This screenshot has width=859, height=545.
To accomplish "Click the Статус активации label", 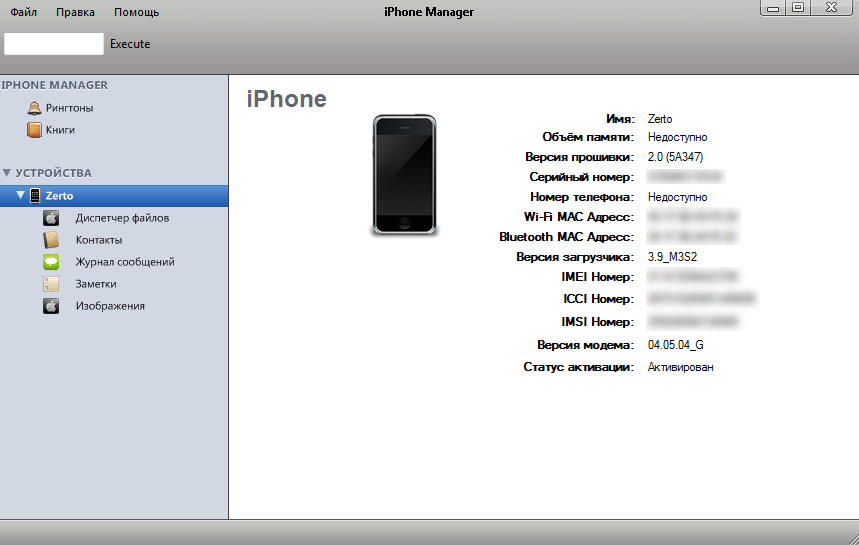I will coord(579,367).
